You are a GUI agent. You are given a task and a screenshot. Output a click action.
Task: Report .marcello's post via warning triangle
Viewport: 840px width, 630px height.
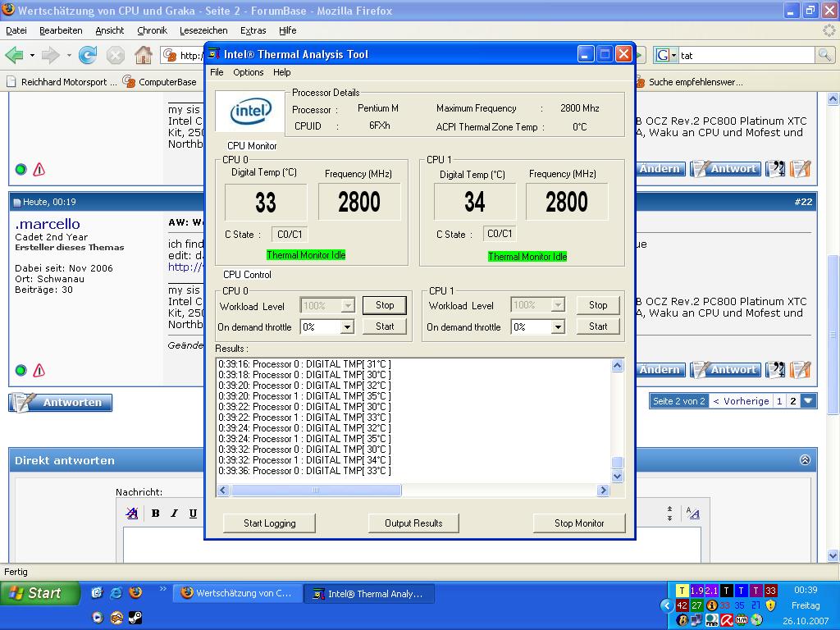click(x=39, y=370)
